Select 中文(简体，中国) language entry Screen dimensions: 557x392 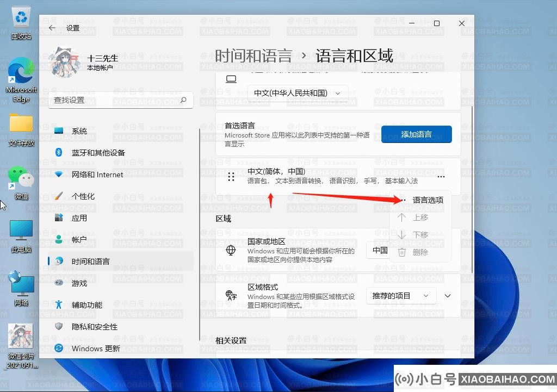(338, 177)
